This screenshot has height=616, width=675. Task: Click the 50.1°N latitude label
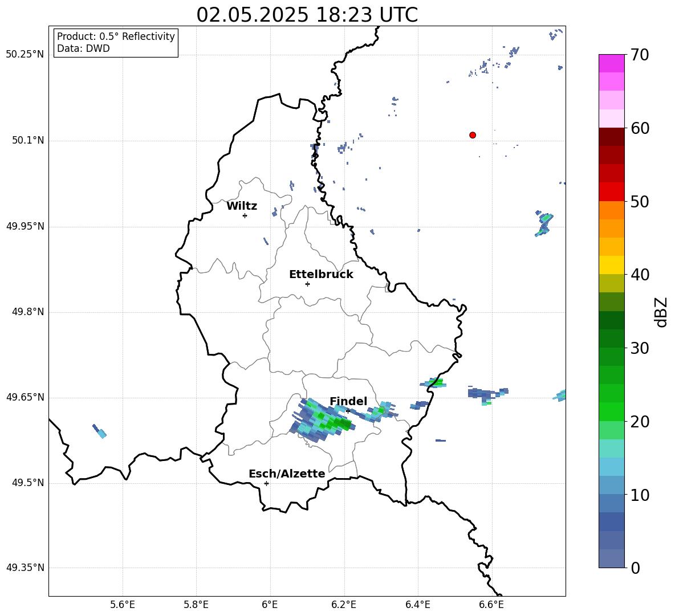pos(28,141)
